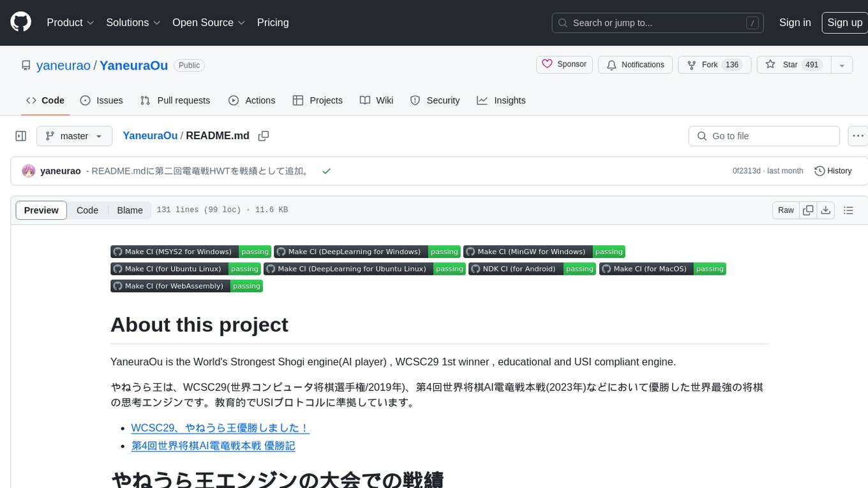Focus the Search or jump to field
The width and height of the screenshot is (868, 488).
click(659, 23)
